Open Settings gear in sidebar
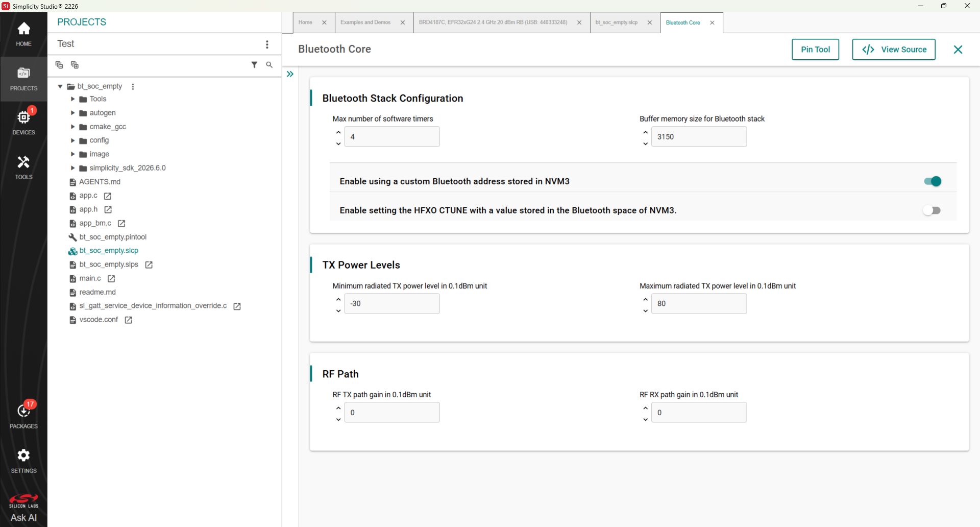The image size is (980, 527). [x=23, y=460]
